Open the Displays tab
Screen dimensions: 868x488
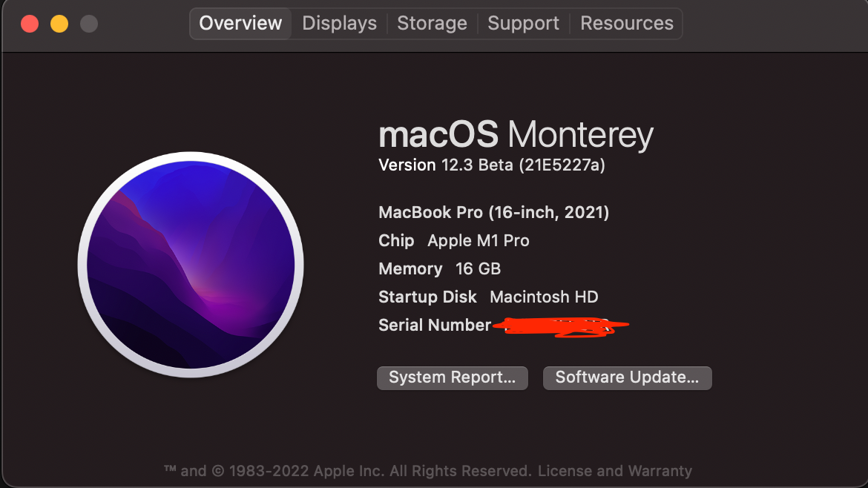[339, 23]
